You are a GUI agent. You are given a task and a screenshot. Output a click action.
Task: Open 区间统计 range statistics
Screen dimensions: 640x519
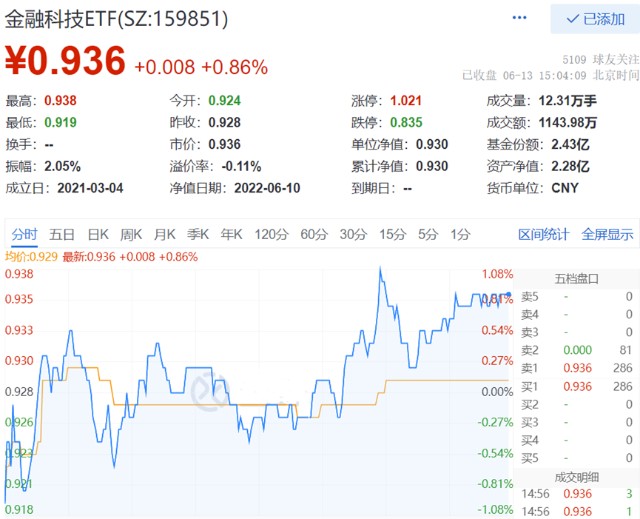pos(543,235)
